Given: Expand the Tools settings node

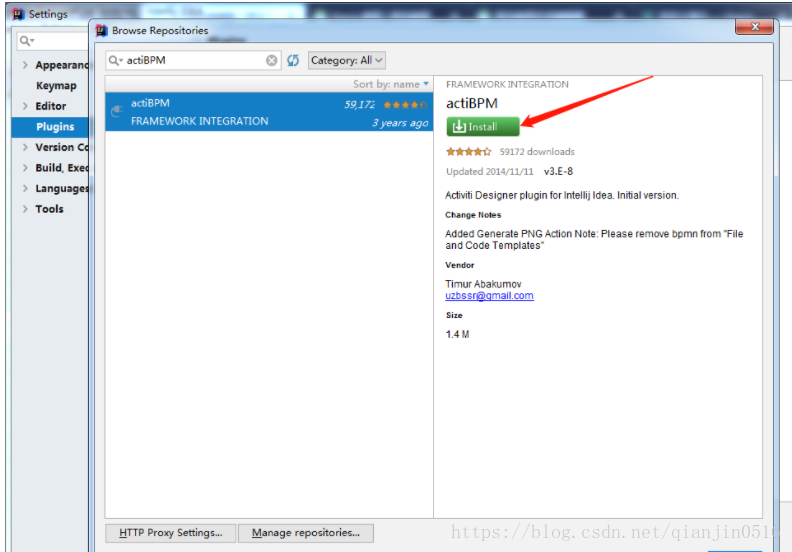Looking at the screenshot, I should click(25, 209).
